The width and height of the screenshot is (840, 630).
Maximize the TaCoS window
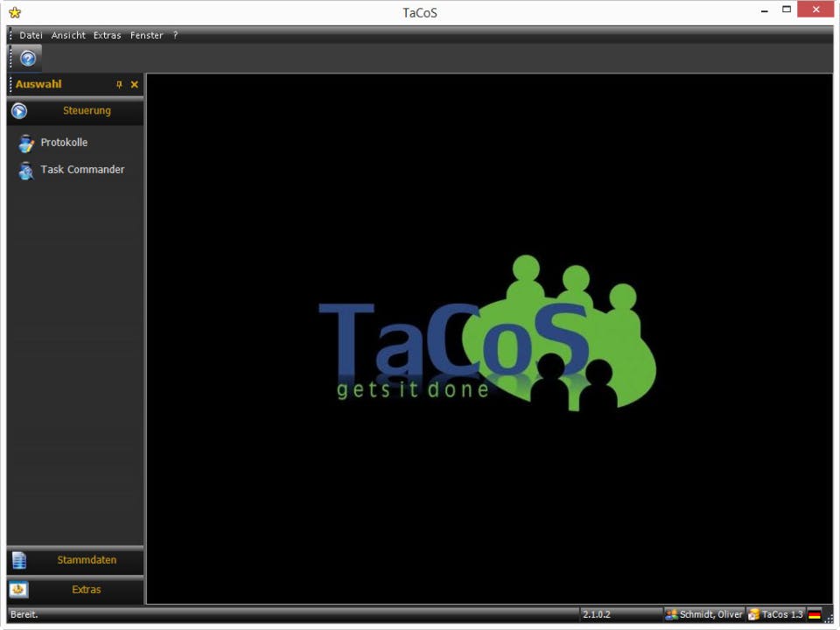pos(787,10)
